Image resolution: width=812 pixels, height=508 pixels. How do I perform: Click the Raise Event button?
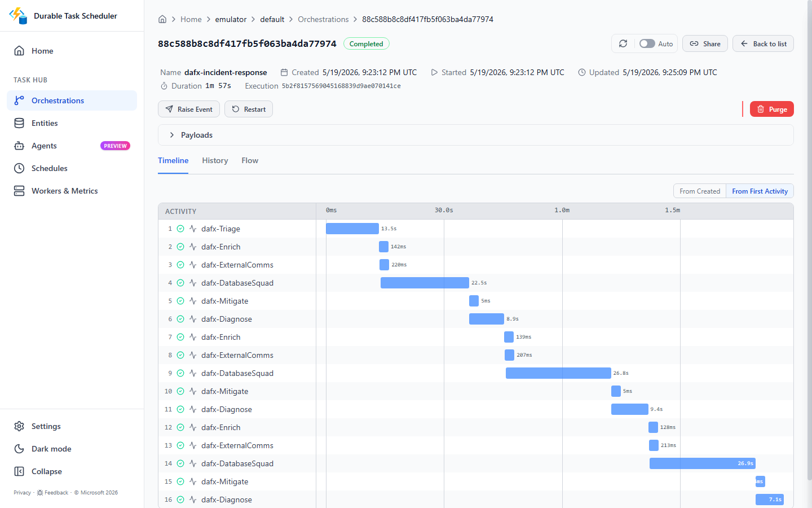189,109
